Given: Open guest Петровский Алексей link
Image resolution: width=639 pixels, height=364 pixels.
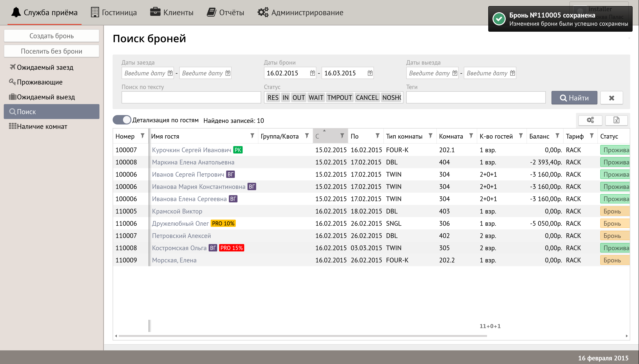Looking at the screenshot, I should pos(181,235).
